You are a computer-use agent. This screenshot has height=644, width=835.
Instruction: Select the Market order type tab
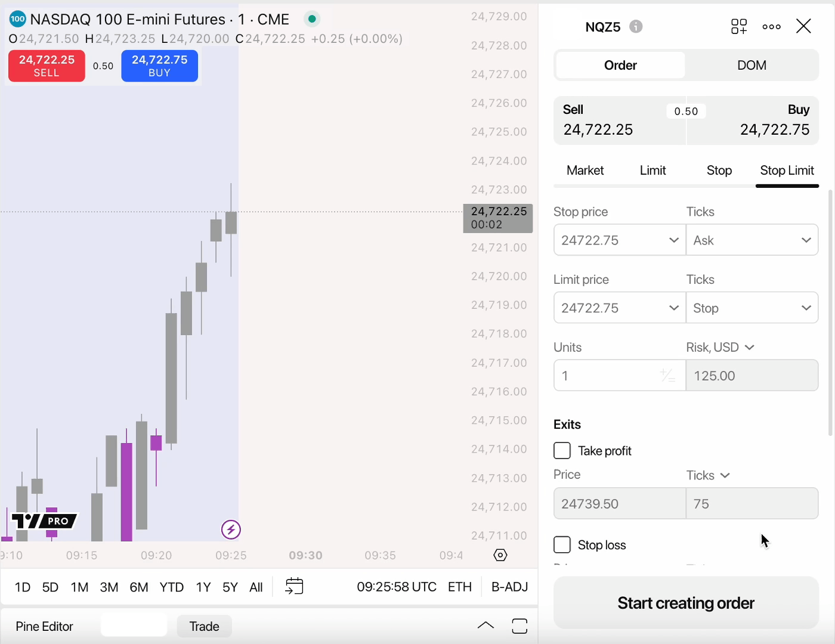[585, 171]
